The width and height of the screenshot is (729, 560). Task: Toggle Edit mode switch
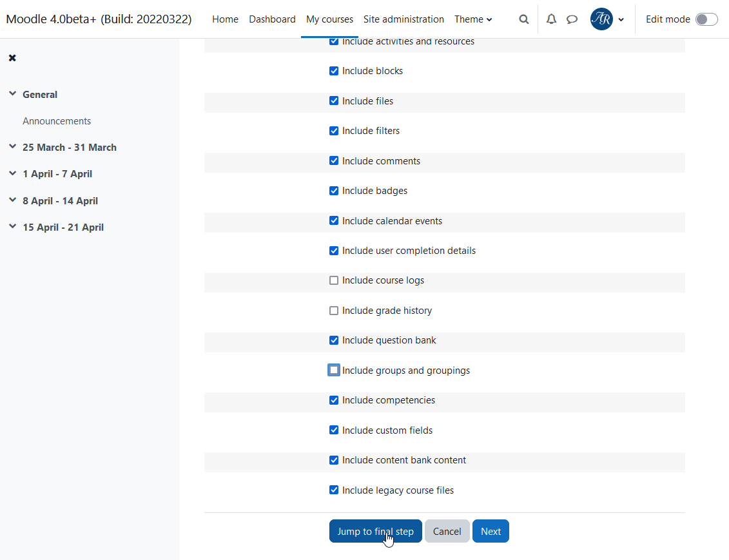pyautogui.click(x=706, y=19)
